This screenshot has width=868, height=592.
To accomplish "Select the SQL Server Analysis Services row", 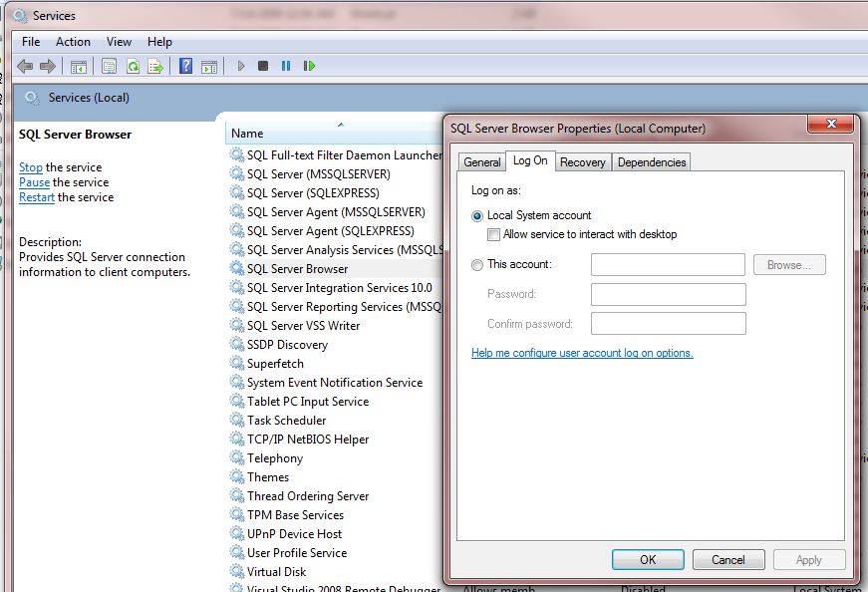I will [x=336, y=250].
